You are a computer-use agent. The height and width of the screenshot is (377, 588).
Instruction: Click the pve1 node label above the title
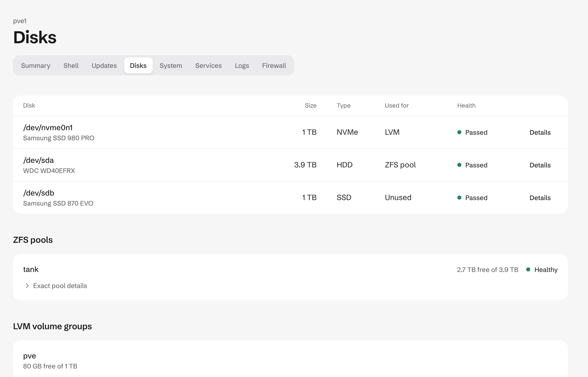[20, 21]
